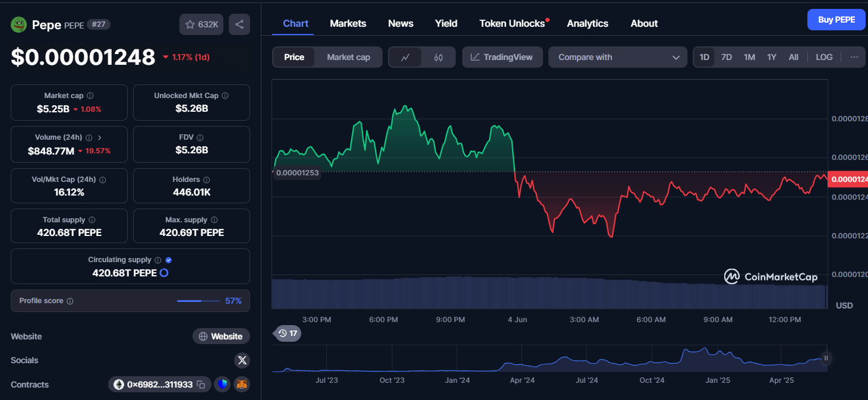Image resolution: width=868 pixels, height=400 pixels.
Task: Click the share icon next to watchlist
Action: tap(239, 24)
